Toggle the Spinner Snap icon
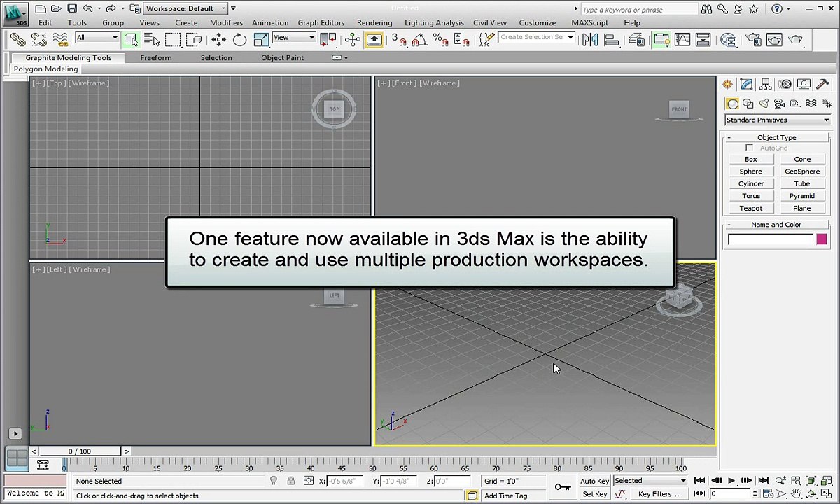840x504 pixels. point(462,40)
